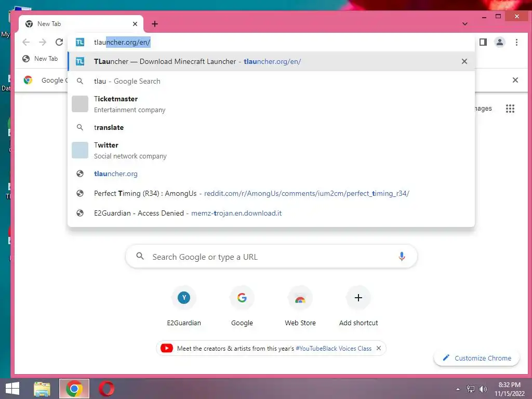Choose the translate search suggestion
The image size is (532, 399).
pyautogui.click(x=271, y=128)
